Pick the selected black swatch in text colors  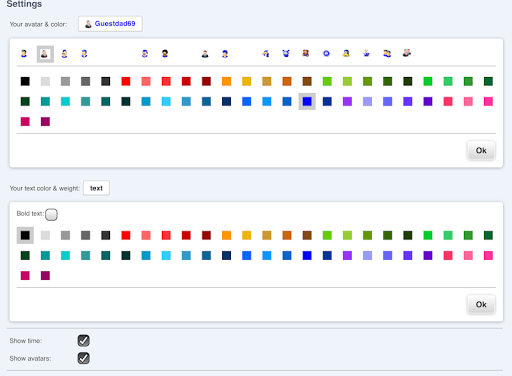pos(25,235)
